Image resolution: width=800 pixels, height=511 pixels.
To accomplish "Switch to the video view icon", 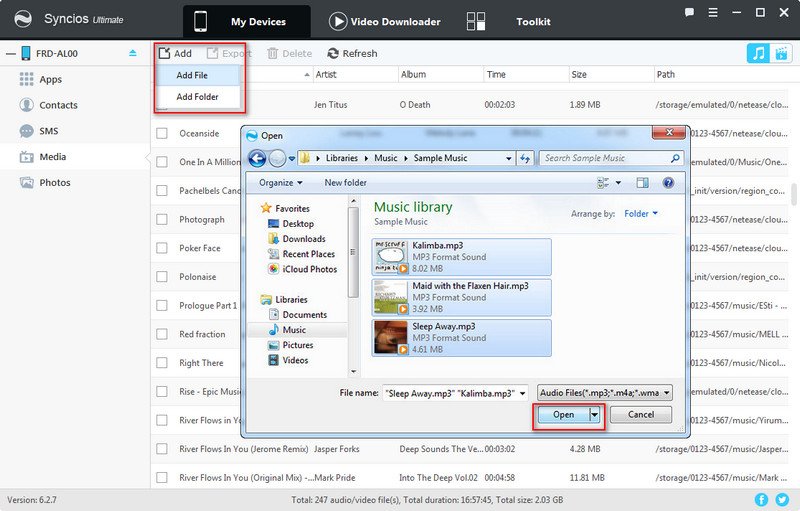I will (781, 53).
